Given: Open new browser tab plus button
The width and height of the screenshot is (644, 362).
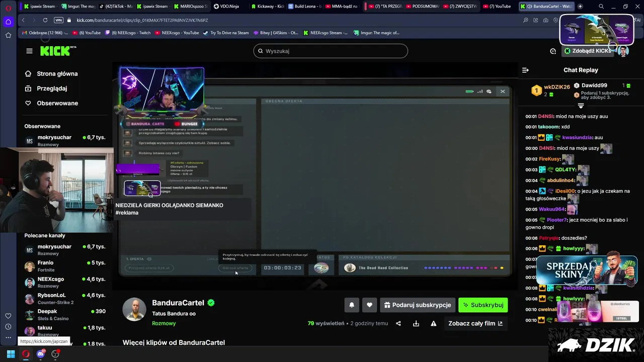Looking at the screenshot, I should (580, 7).
